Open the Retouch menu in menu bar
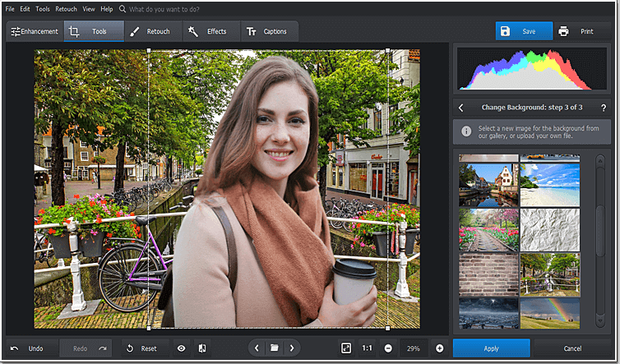 click(66, 8)
